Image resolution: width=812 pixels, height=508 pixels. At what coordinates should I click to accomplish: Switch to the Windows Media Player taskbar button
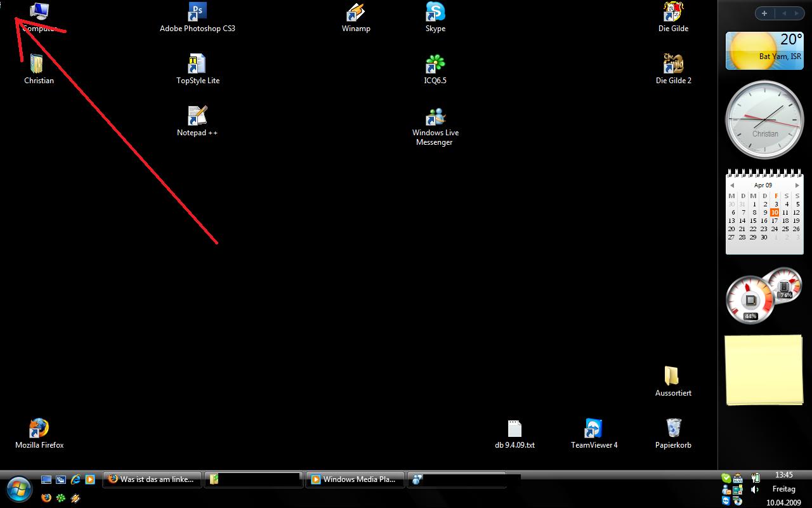tap(355, 479)
